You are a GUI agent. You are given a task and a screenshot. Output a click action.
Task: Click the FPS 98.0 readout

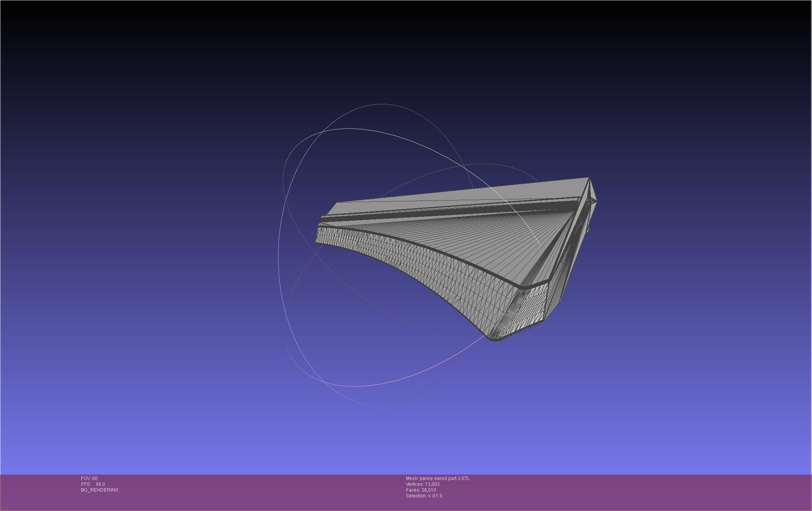tap(93, 484)
